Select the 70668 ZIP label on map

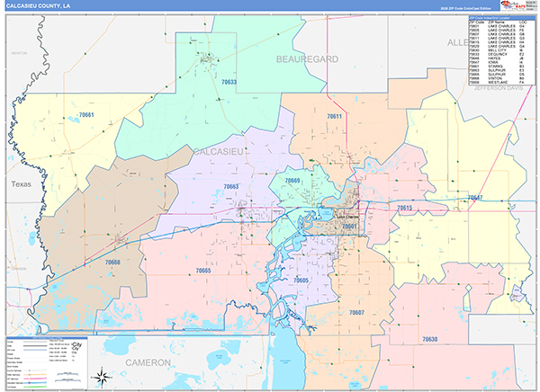coord(112,263)
